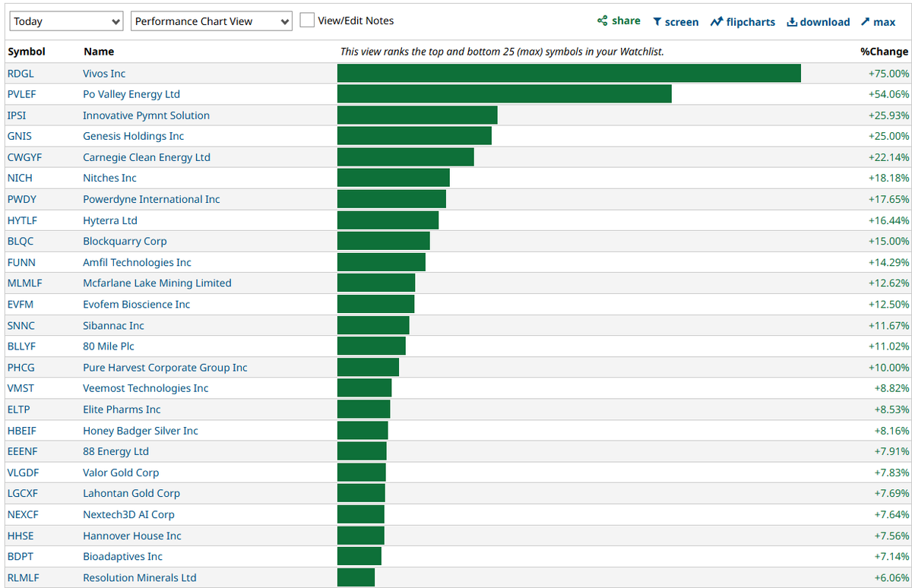Click the PVLEF green performance bar
The height and width of the screenshot is (588, 912).
[505, 93]
